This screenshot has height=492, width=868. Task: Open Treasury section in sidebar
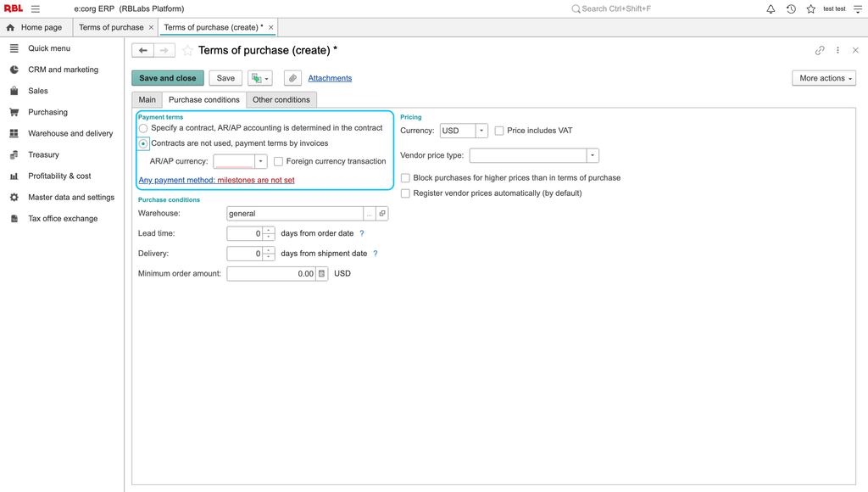point(43,154)
